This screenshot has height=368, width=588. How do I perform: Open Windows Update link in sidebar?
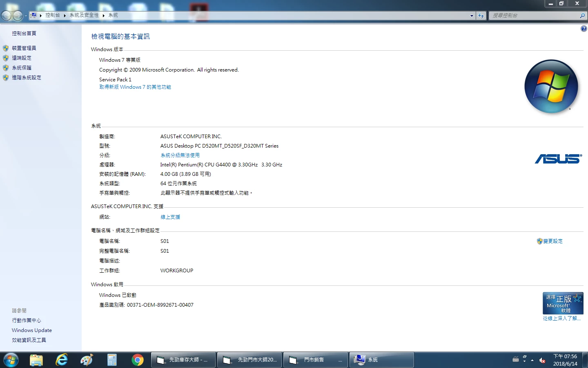click(x=32, y=330)
